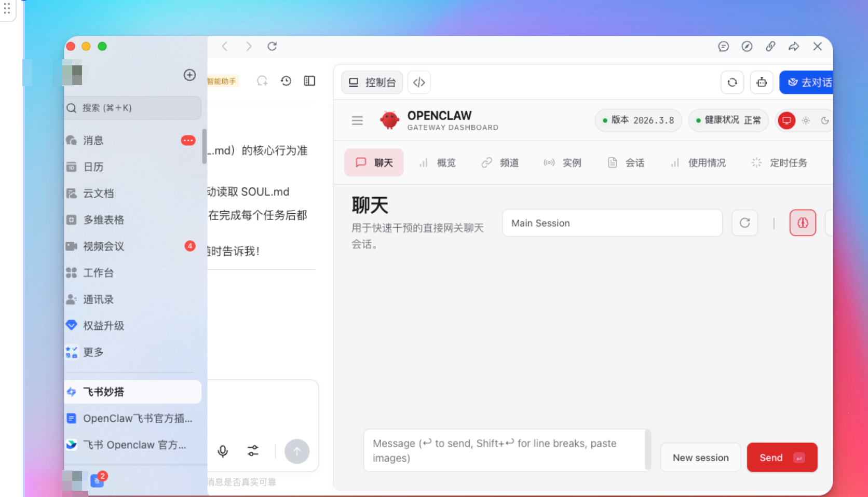Open the 聊天 tab
This screenshot has height=497, width=868.
(x=374, y=162)
